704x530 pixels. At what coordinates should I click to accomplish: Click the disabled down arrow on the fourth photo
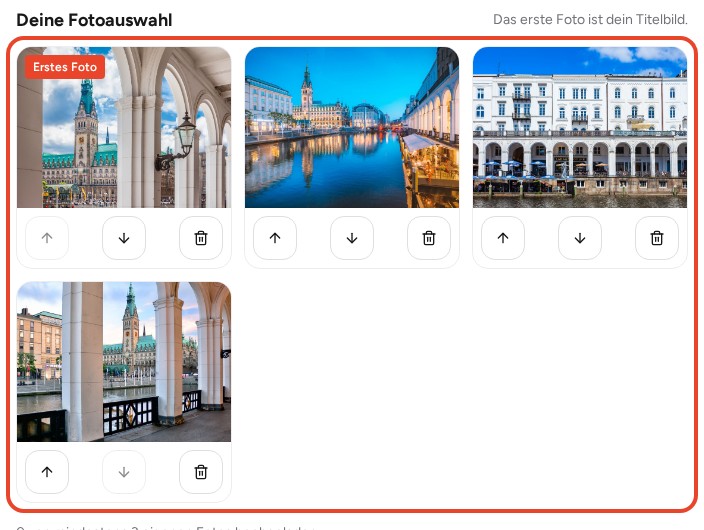(124, 472)
